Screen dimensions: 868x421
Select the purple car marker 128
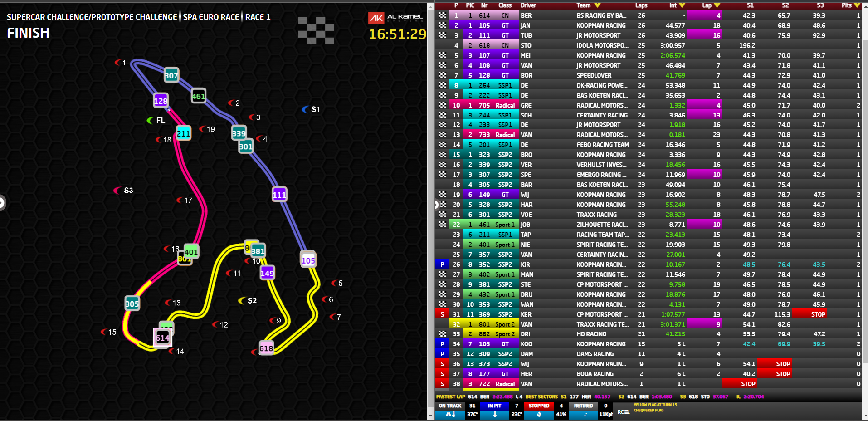click(161, 101)
